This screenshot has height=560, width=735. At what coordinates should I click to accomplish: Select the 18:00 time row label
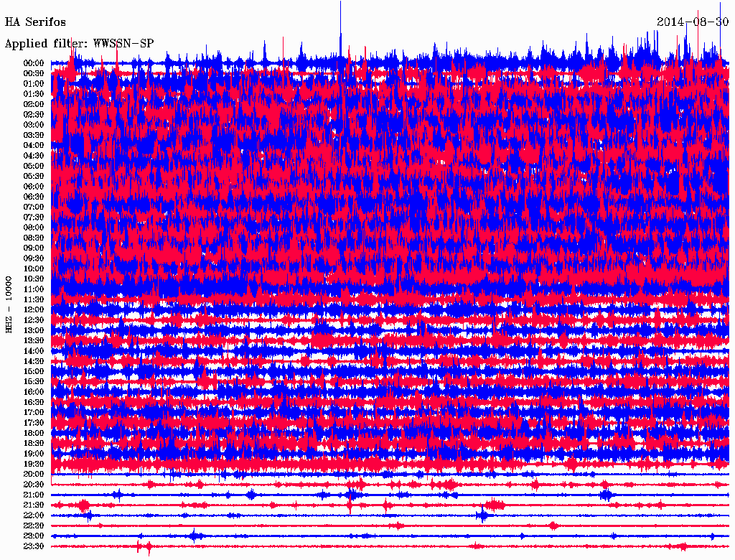(x=34, y=434)
